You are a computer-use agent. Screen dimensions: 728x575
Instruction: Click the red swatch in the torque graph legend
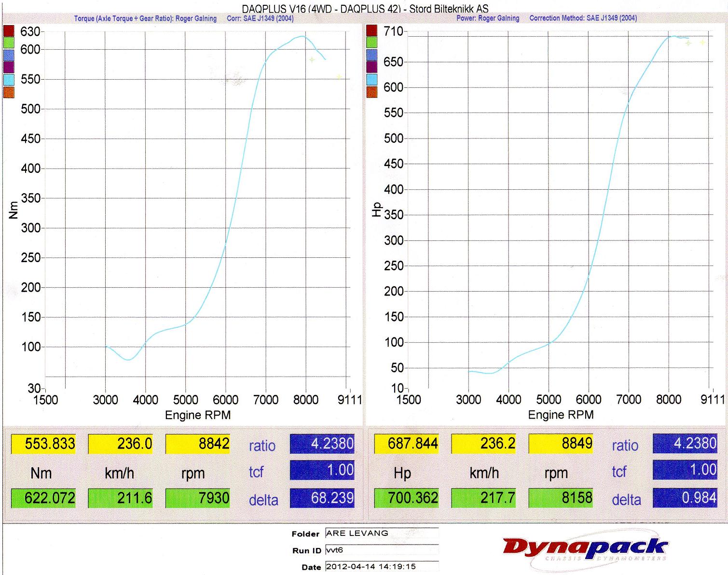[x=9, y=31]
